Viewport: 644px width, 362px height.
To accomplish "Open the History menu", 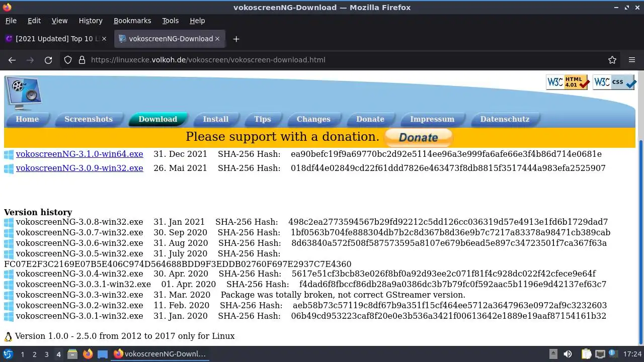I will [91, 21].
